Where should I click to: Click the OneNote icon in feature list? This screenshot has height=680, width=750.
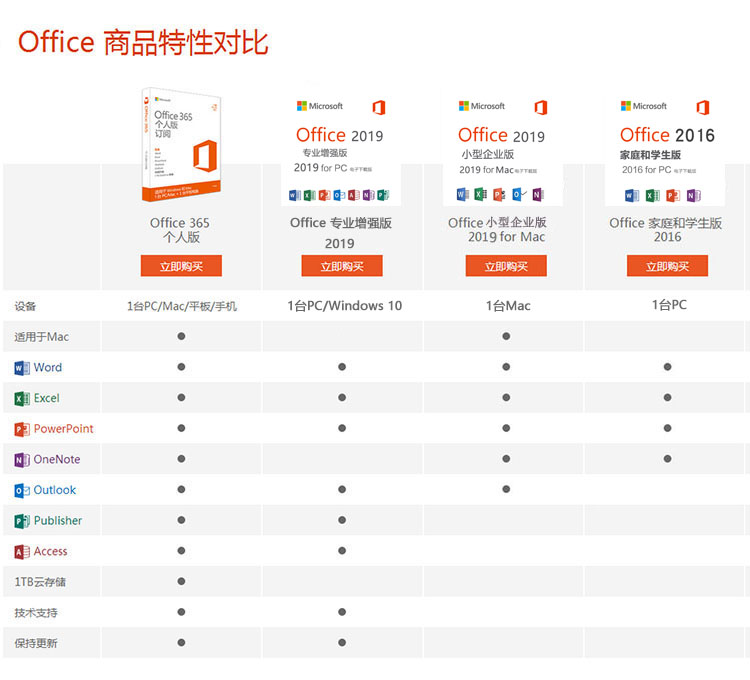click(22, 460)
